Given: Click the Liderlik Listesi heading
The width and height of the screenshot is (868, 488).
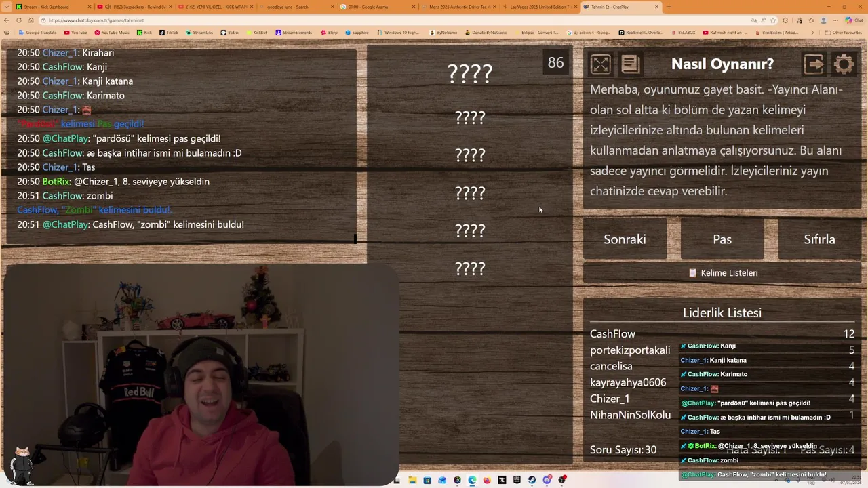Looking at the screenshot, I should [x=722, y=312].
